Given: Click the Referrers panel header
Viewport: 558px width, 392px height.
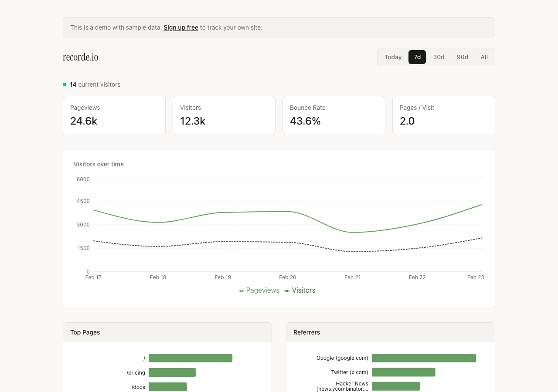Looking at the screenshot, I should 391,332.
